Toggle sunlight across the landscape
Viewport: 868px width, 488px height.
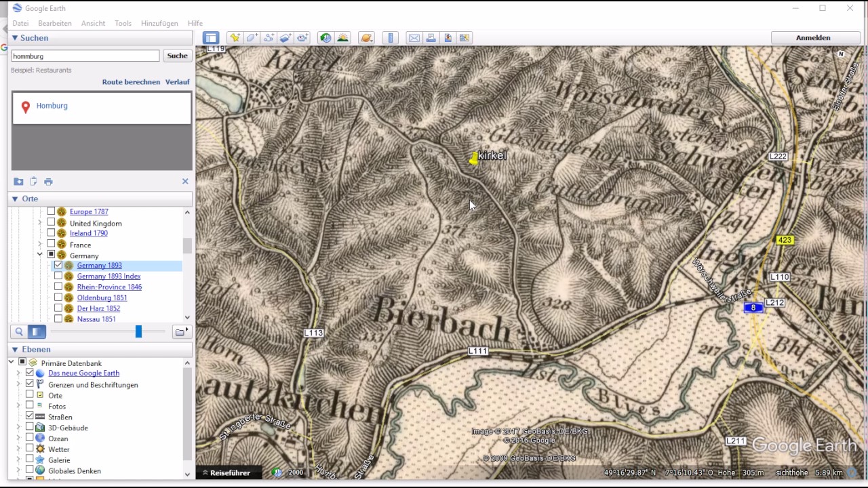[342, 38]
